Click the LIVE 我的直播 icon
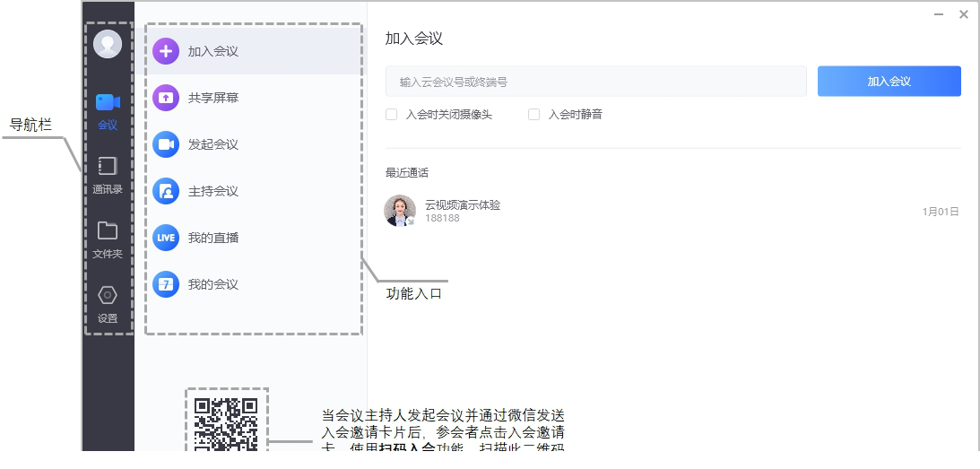Image resolution: width=980 pixels, height=469 pixels. click(x=166, y=238)
